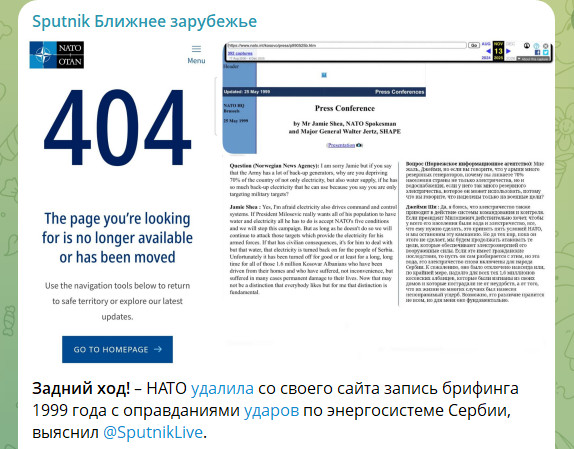Share capture via Facebook icon
Screen dimensions: 574x449
click(x=537, y=52)
